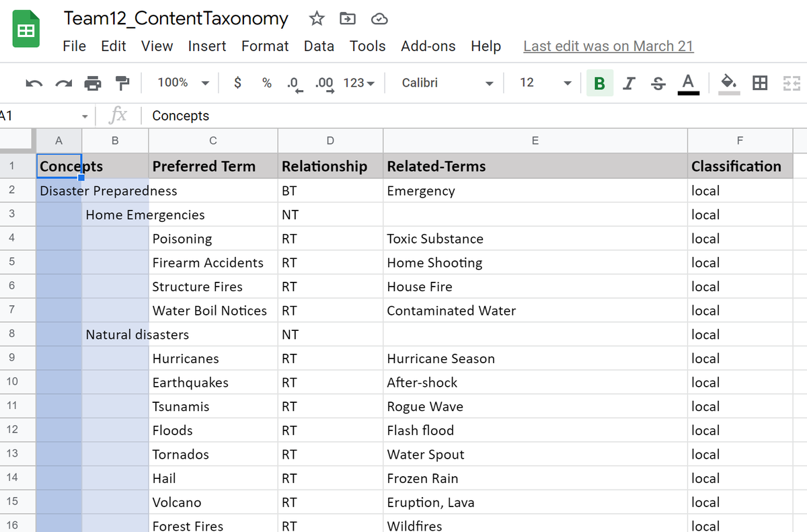
Task: Open the Edit menu
Action: (x=114, y=46)
